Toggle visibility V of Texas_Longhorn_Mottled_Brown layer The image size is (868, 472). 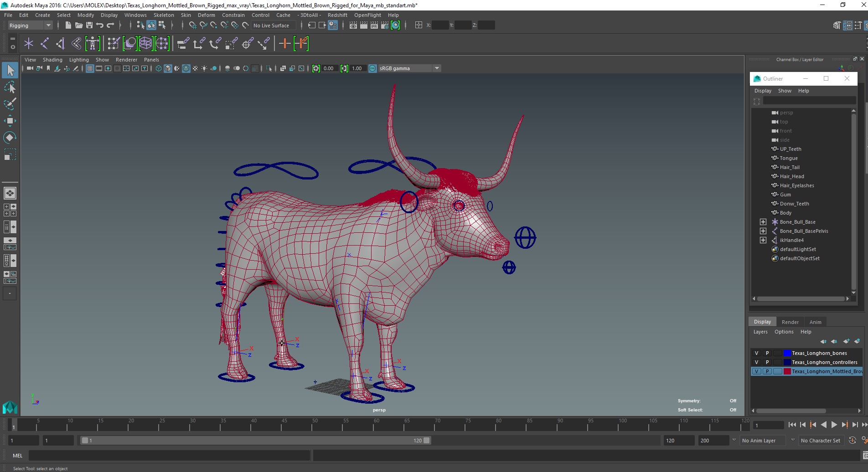click(756, 371)
